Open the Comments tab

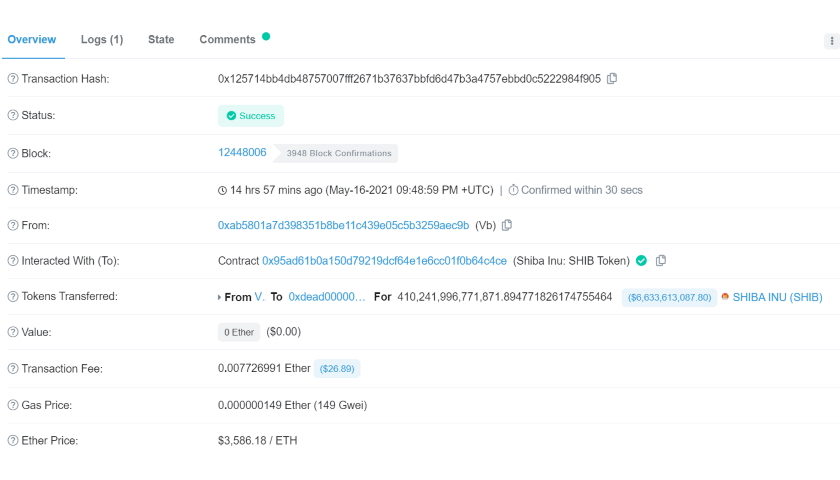[227, 40]
